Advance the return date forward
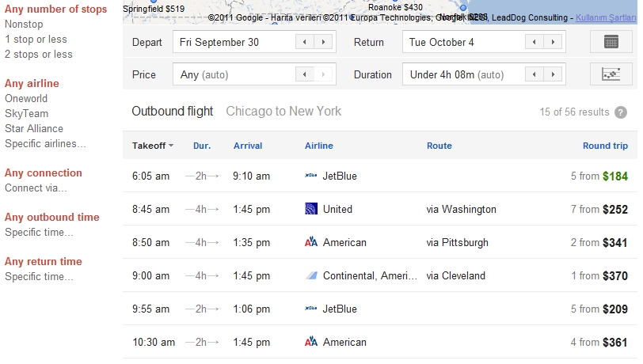This screenshot has width=643, height=364. (553, 42)
